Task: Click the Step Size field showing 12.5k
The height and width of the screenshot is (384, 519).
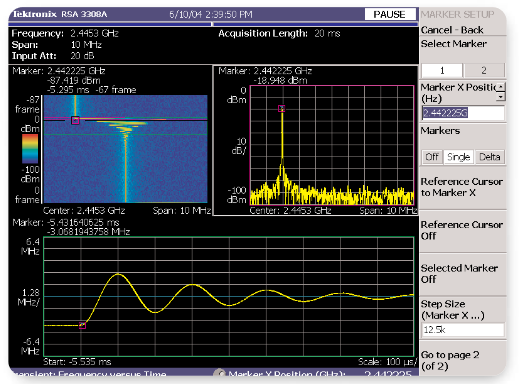Action: coord(463,330)
